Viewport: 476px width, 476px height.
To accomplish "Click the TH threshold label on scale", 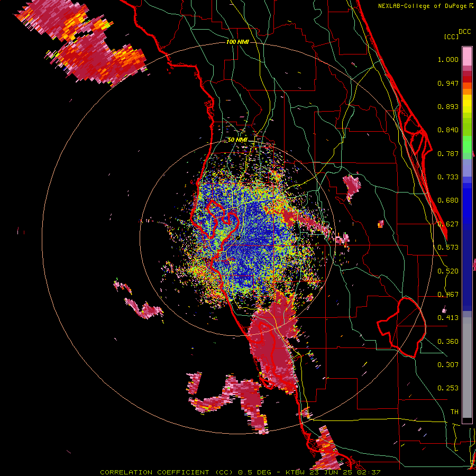I will 454,412.
